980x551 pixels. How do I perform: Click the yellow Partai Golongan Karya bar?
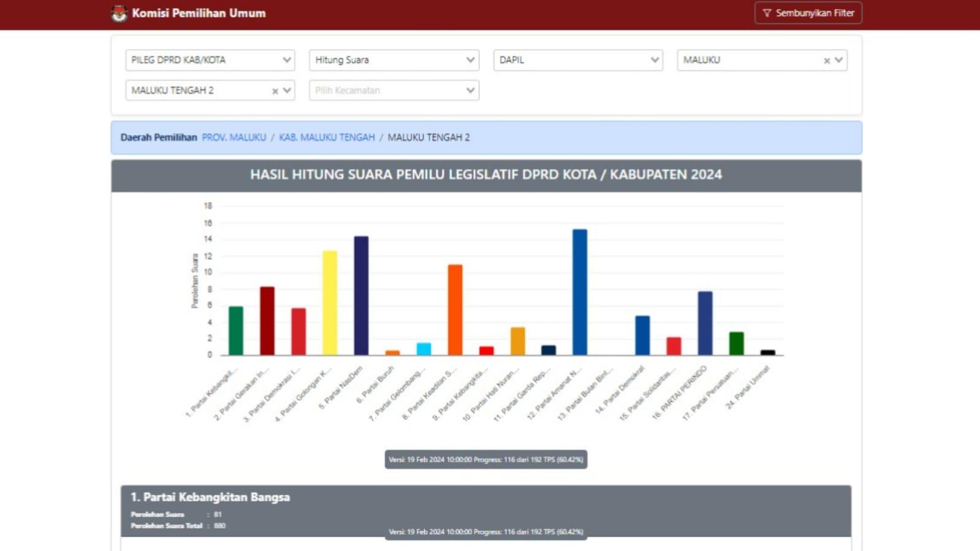point(330,303)
